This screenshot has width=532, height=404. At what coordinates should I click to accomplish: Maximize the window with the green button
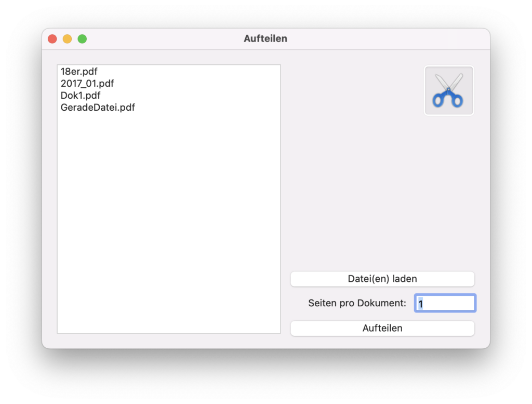(x=82, y=39)
